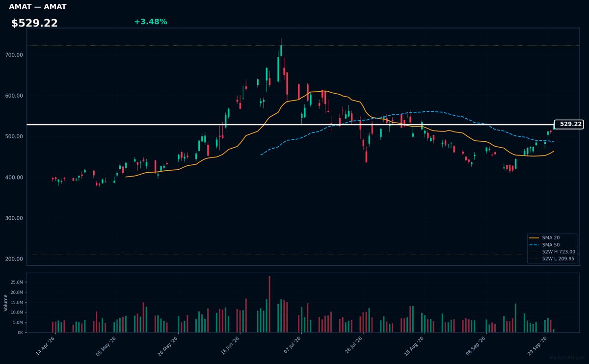Click the 500.00 price axis label
This screenshot has width=589, height=364.
pyautogui.click(x=15, y=136)
